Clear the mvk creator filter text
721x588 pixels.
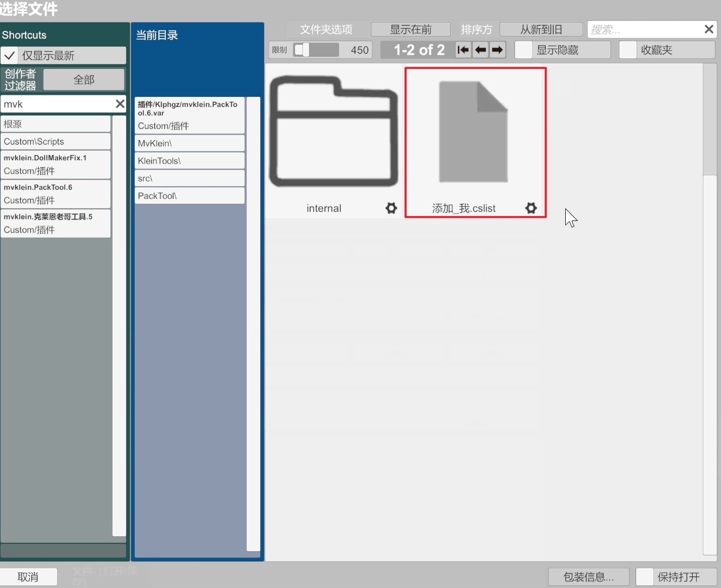120,104
